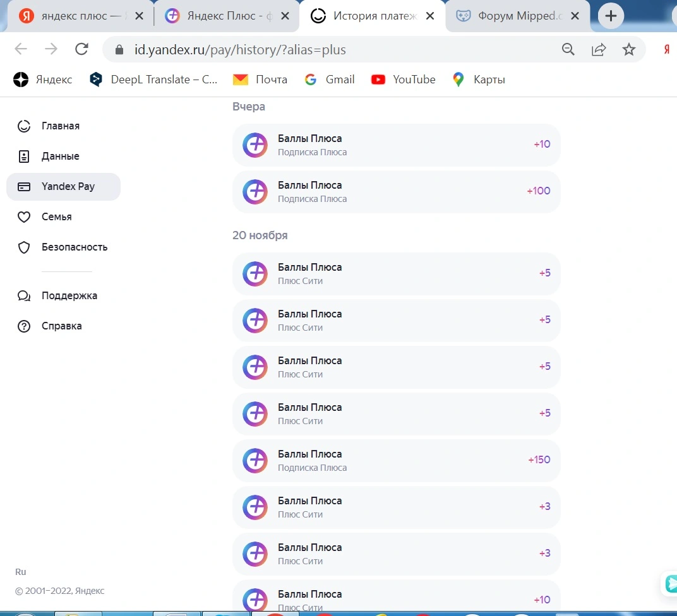Screen dimensions: 677x616
Task: Click the Семья heart icon
Action: (24, 216)
